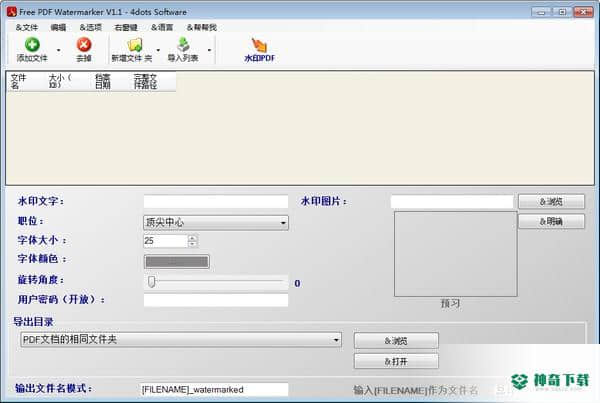Increase font size with the up arrow
The image size is (600, 403).
click(192, 238)
